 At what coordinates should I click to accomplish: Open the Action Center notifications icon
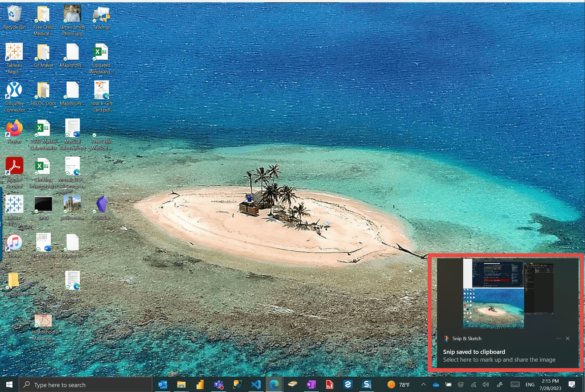coord(572,385)
